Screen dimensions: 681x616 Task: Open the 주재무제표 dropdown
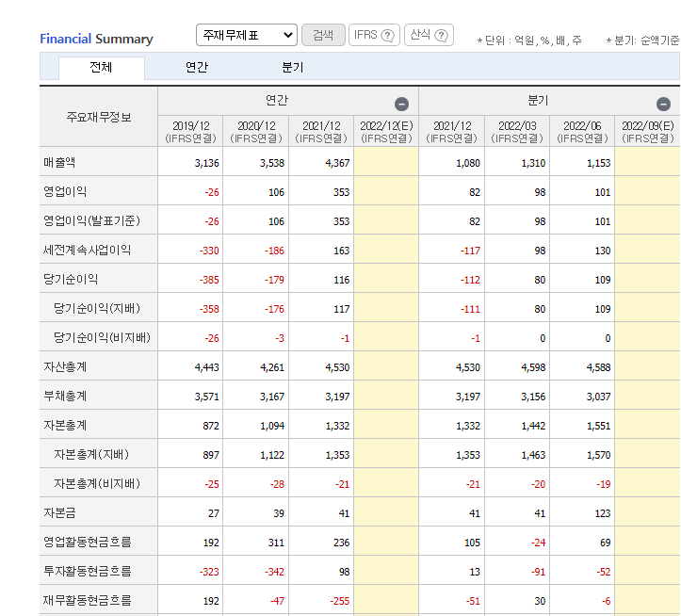[x=246, y=35]
